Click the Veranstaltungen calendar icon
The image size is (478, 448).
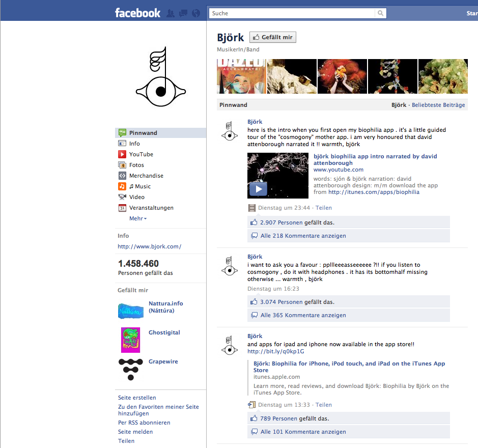[x=122, y=208]
